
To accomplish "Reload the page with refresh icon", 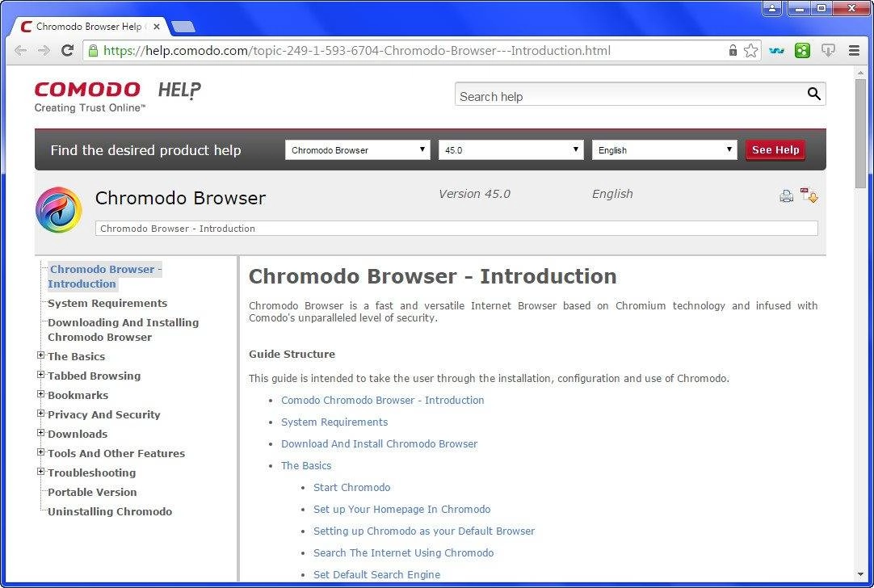I will (x=67, y=51).
